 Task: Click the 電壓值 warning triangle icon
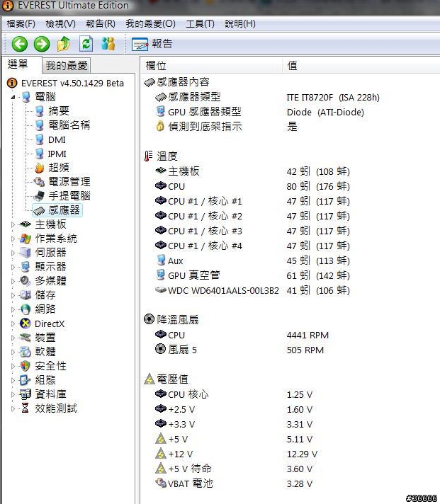pos(150,379)
